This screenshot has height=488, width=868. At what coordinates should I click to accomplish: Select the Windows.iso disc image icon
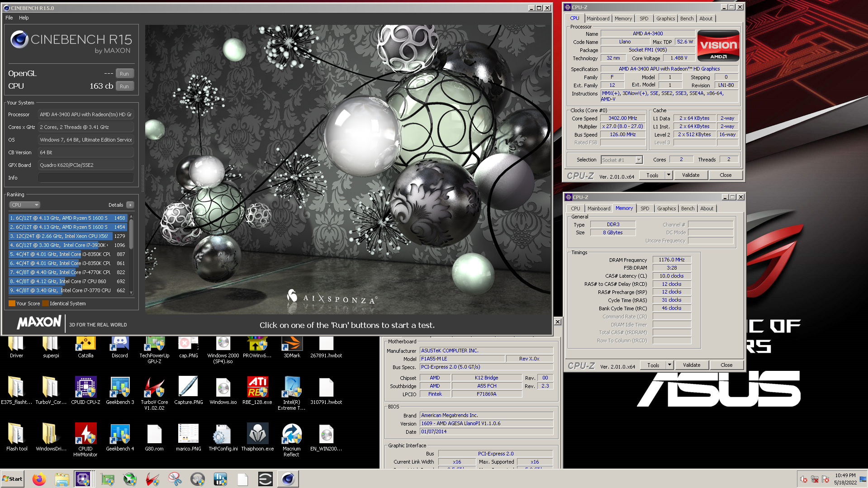point(223,390)
